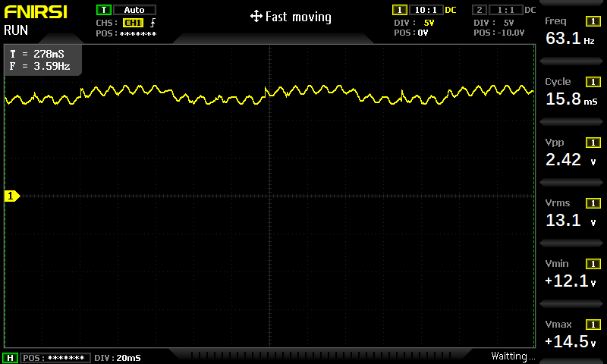Click the yellow waveform trace

click(x=269, y=95)
